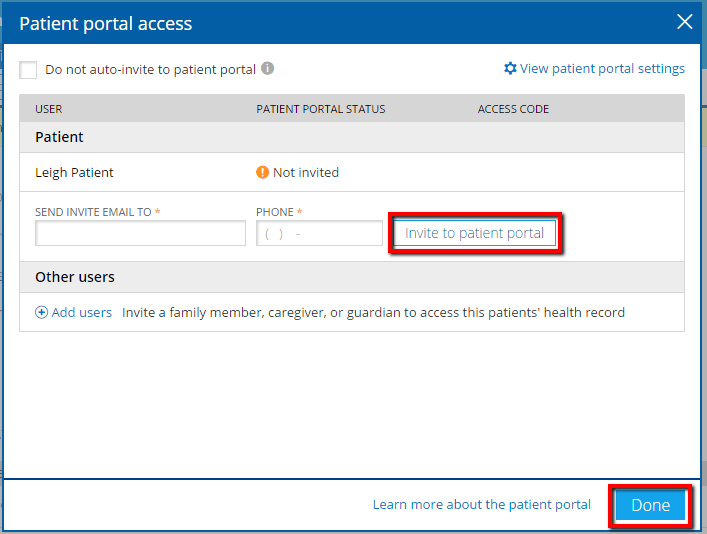Click the ACCESS CODE column header
This screenshot has height=534, width=707.
click(x=513, y=109)
